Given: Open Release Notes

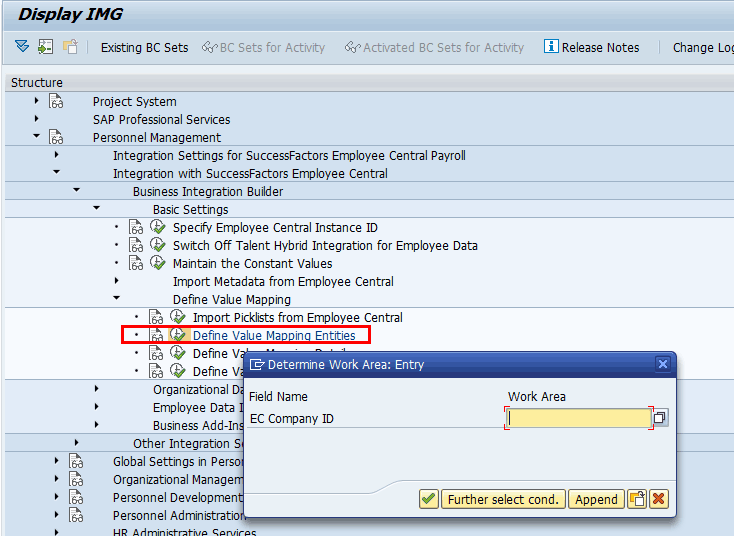Looking at the screenshot, I should point(592,47).
